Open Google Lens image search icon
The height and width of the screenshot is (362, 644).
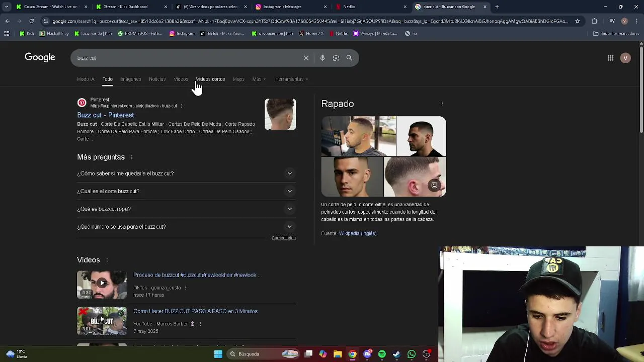click(x=336, y=58)
